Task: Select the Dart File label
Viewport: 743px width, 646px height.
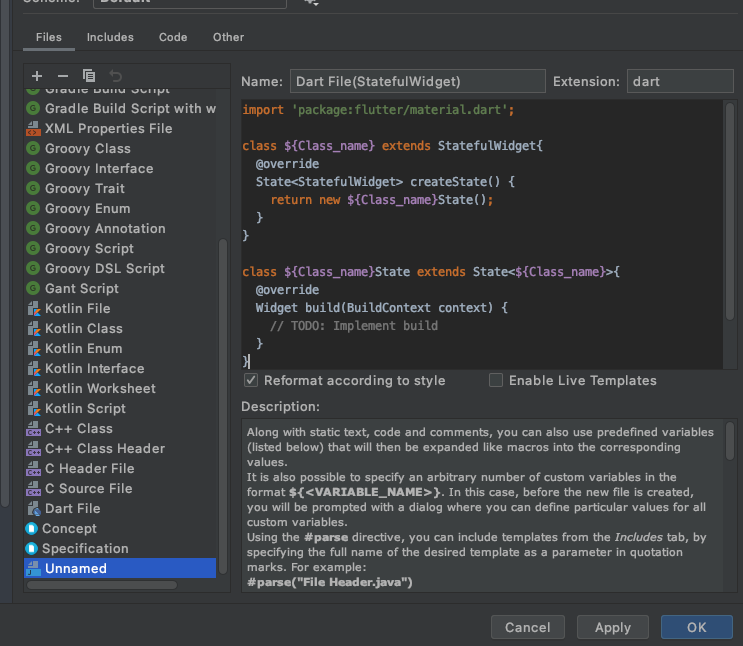Action: tap(72, 509)
